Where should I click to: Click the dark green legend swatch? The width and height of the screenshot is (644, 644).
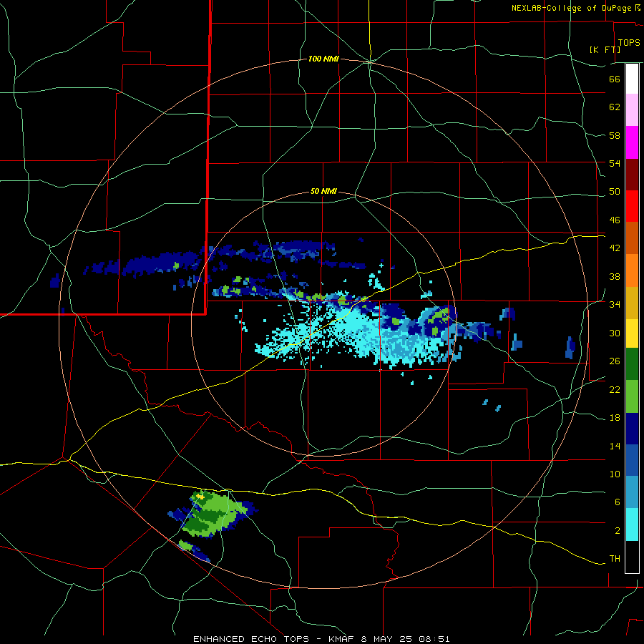632,364
